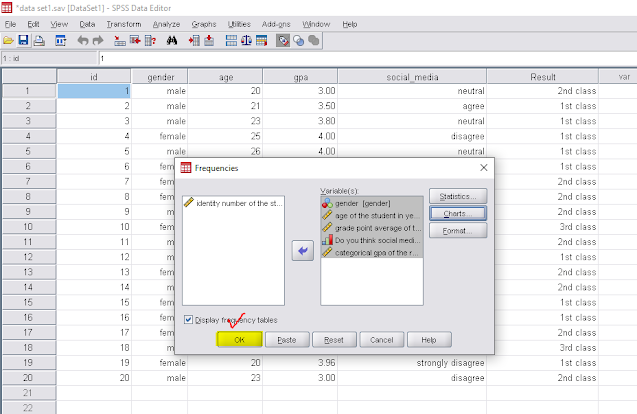Select the gender column header
The width and height of the screenshot is (637, 414).
tap(160, 77)
